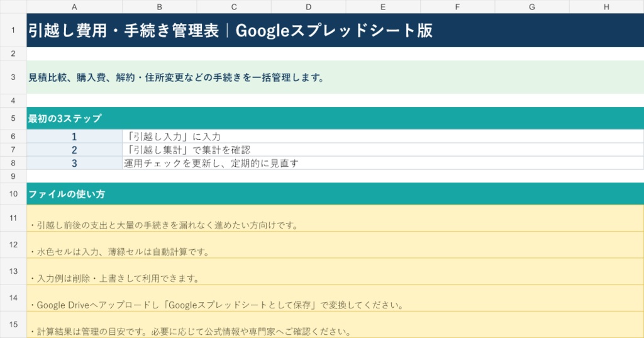This screenshot has height=338, width=644.
Task: Click the description cell '見積比較、購入費、解約…'
Action: click(x=335, y=77)
